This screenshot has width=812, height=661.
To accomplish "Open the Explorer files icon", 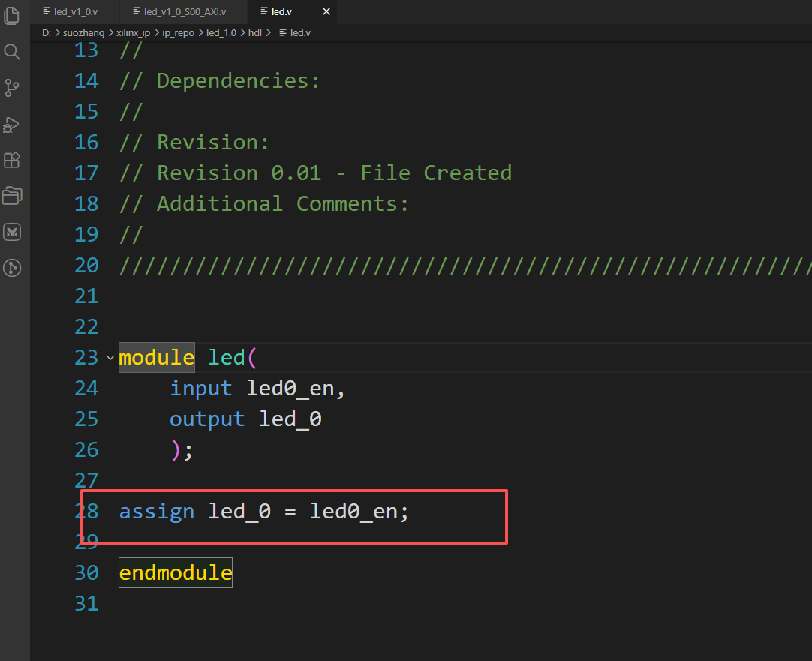I will (x=12, y=15).
